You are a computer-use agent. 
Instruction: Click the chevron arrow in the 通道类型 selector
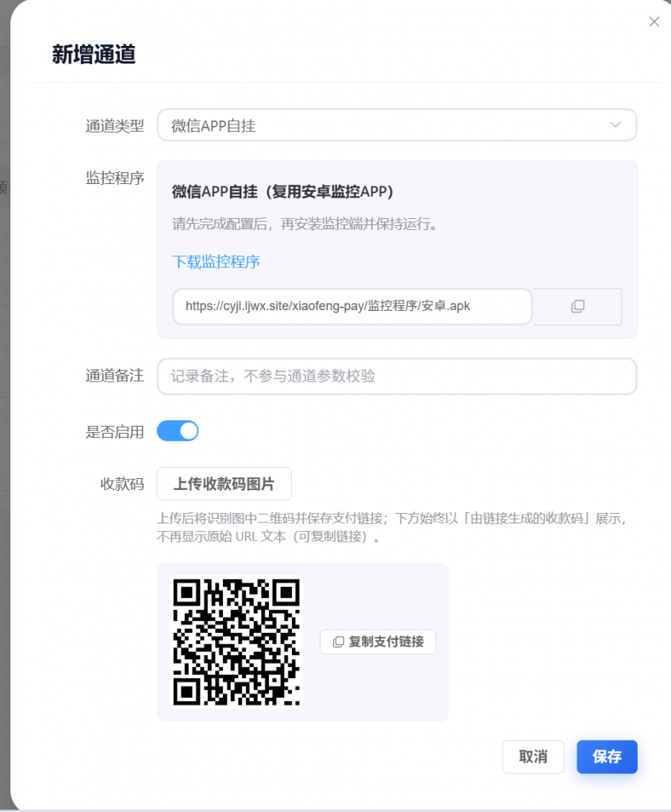click(615, 125)
